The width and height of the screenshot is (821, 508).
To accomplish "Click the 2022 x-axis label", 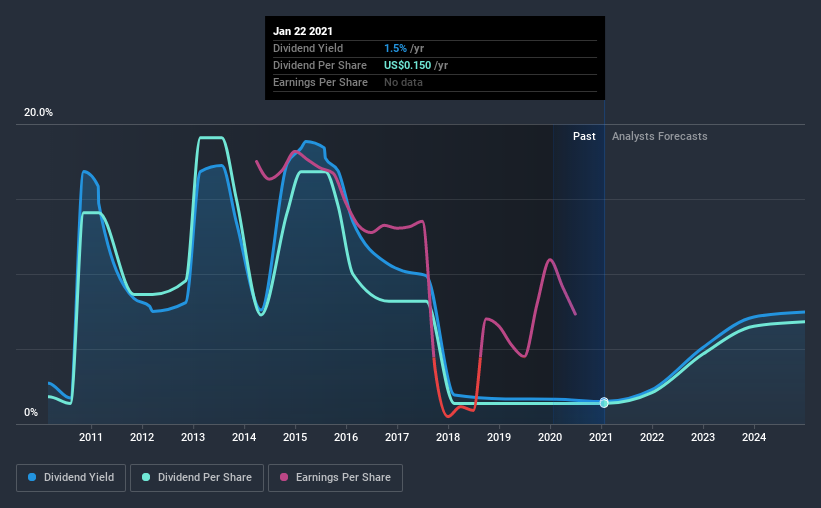I will pos(652,437).
